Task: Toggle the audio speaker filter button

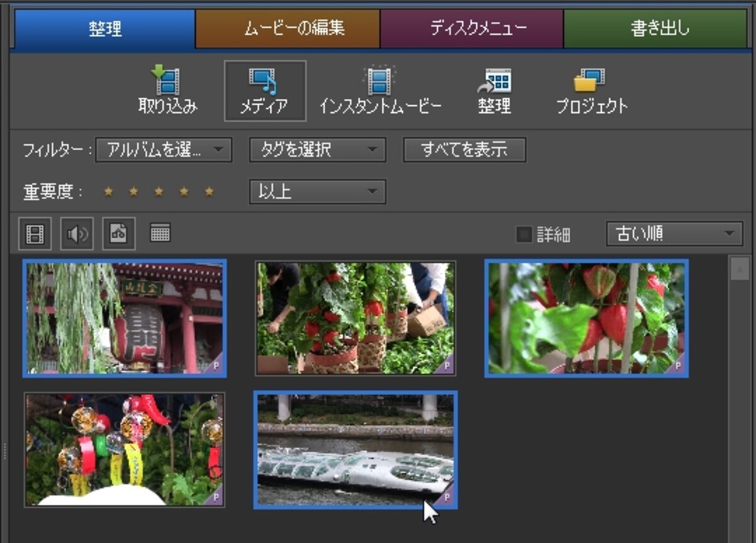Action: tap(77, 234)
